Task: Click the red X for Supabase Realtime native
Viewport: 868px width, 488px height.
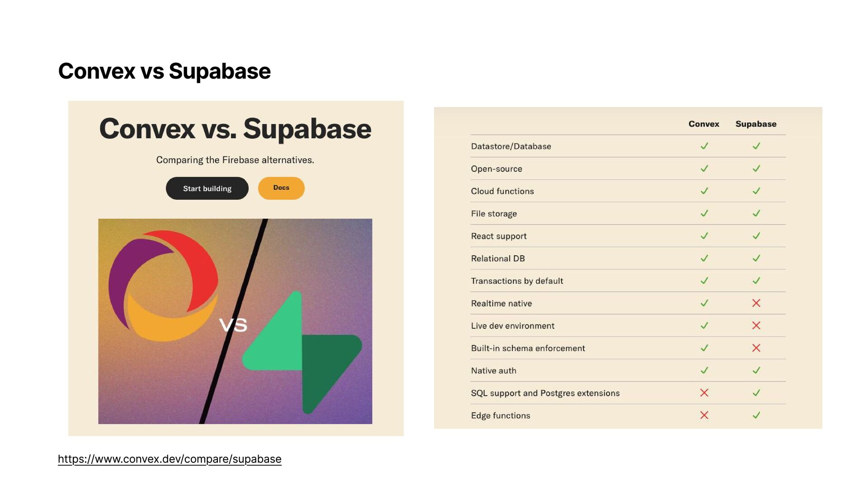Action: pos(756,303)
